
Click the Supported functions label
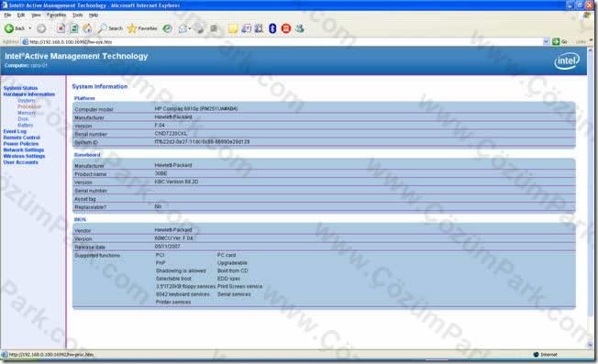[x=97, y=256]
